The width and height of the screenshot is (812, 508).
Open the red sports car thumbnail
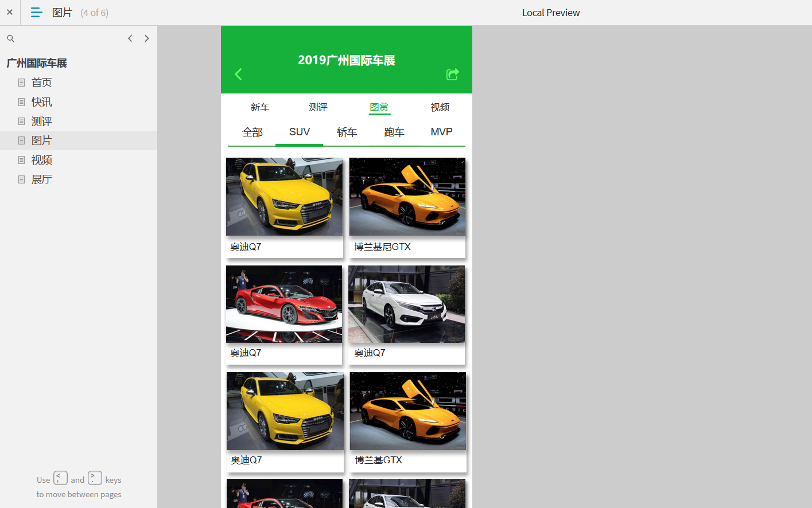pos(284,304)
